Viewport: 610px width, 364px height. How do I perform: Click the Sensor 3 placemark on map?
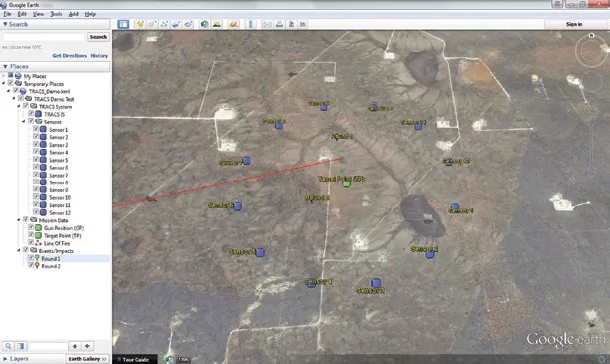coord(376,283)
